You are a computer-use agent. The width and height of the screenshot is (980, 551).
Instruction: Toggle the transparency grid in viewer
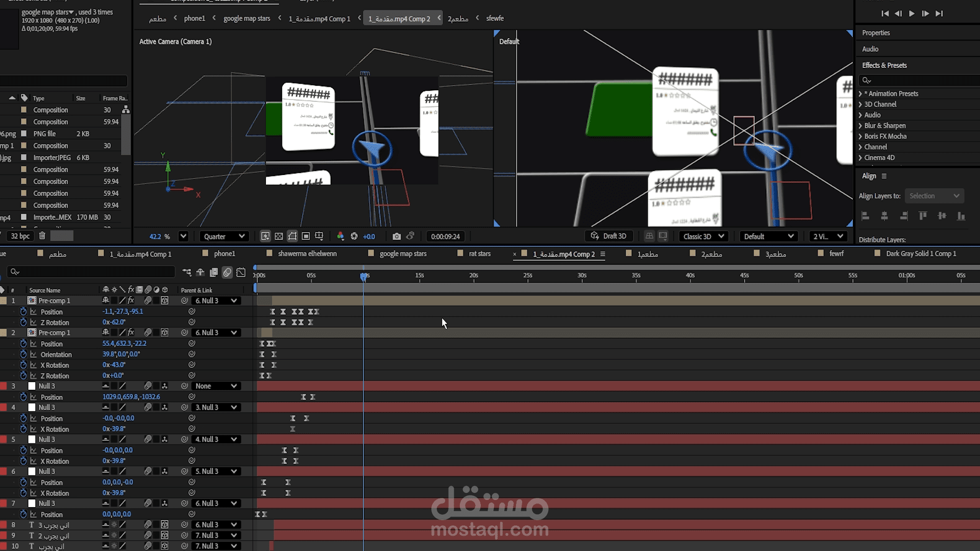point(279,236)
